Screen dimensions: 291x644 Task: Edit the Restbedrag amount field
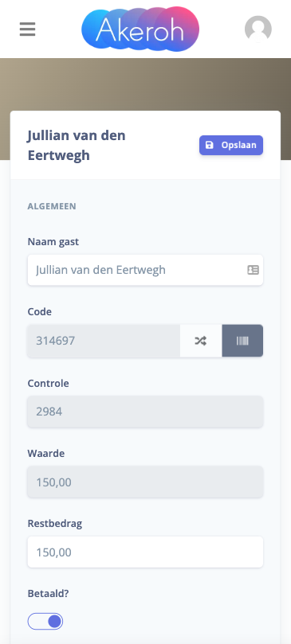(x=145, y=552)
